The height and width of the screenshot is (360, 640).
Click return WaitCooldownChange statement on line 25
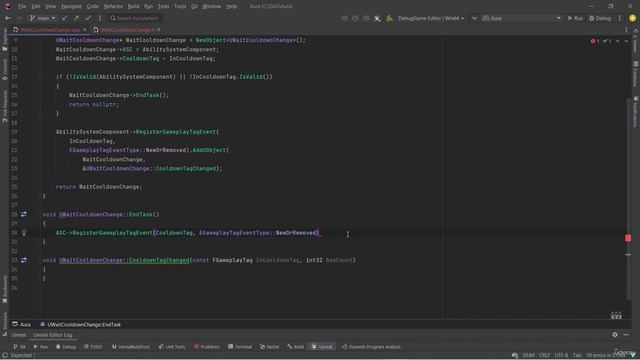point(99,187)
